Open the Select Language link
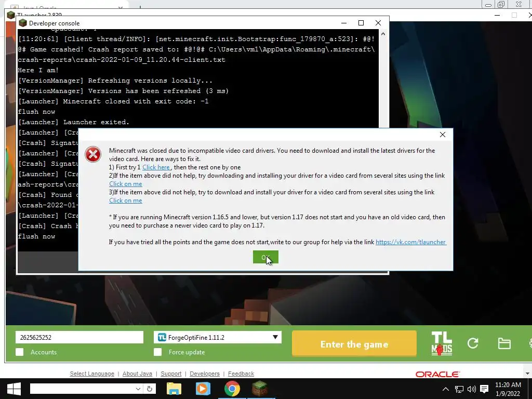532x399 pixels. 92,374
